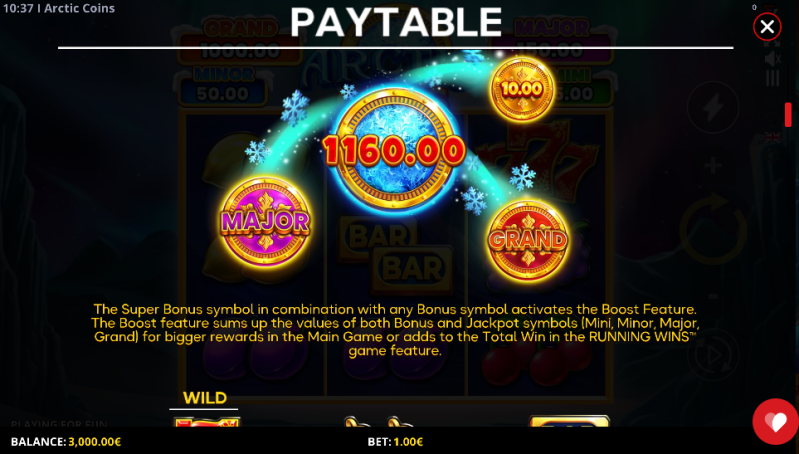This screenshot has width=799, height=454.
Task: Click the WILD section heading
Action: point(205,398)
